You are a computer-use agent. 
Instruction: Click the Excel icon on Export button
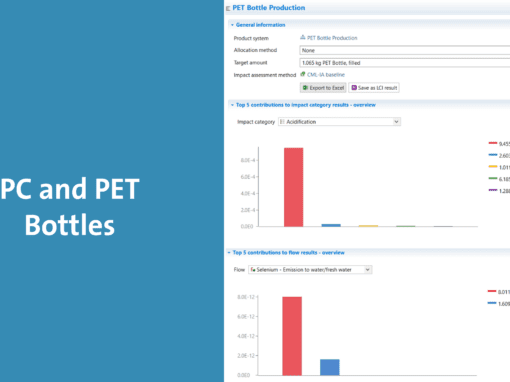(x=305, y=88)
